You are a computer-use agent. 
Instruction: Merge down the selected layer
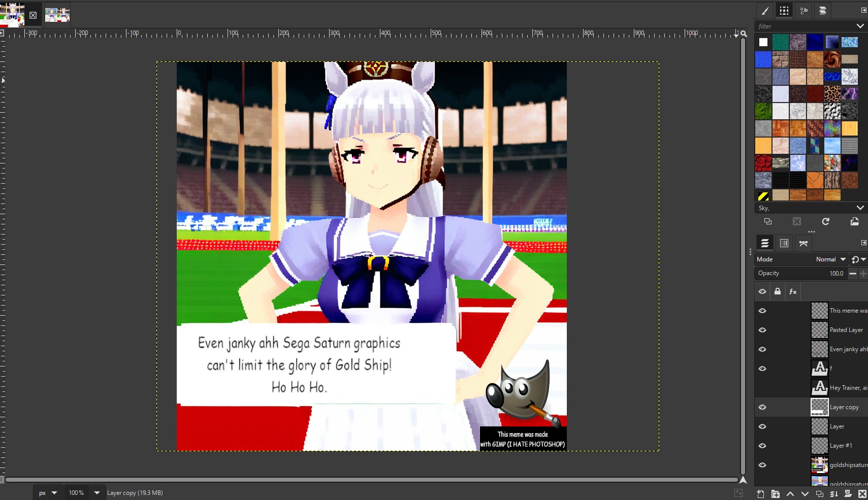point(833,494)
